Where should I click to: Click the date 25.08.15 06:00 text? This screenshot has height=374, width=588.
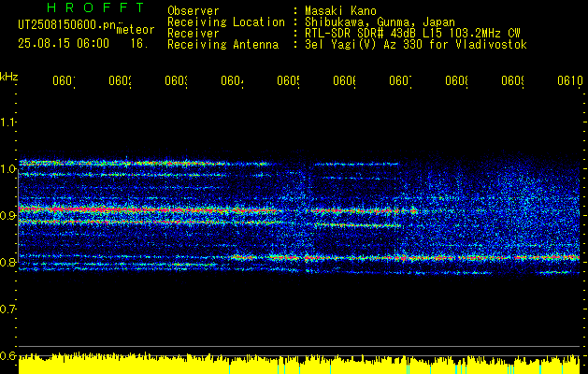click(64, 44)
